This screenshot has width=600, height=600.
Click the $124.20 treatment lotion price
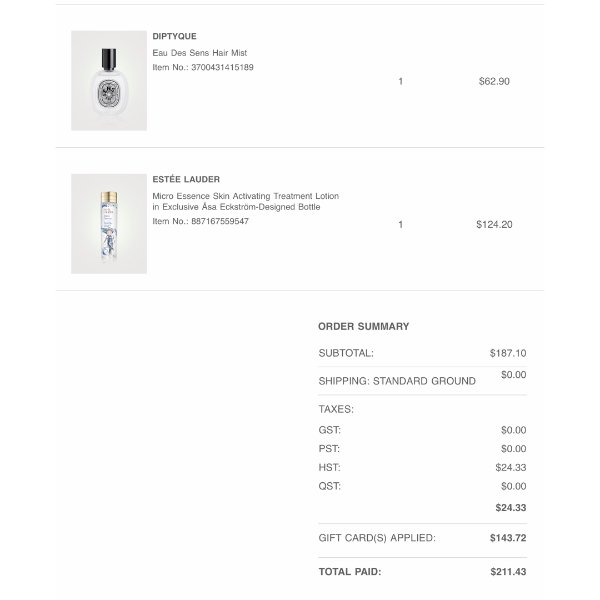[494, 224]
